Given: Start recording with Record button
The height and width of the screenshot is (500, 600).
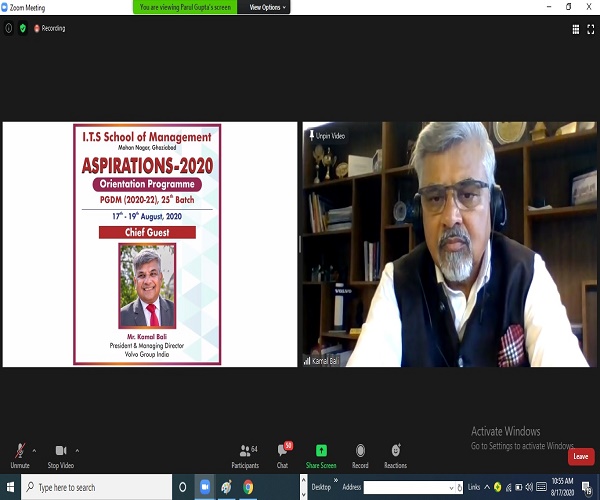Looking at the screenshot, I should (360, 456).
